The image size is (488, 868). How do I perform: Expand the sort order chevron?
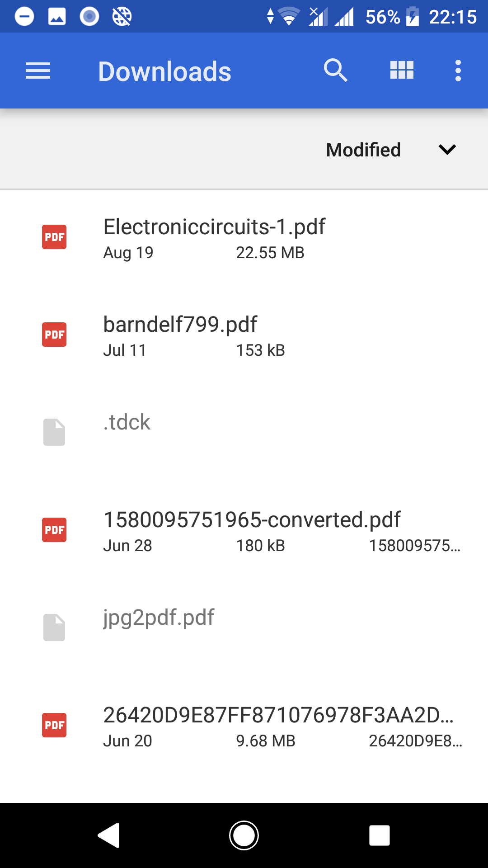click(x=447, y=150)
